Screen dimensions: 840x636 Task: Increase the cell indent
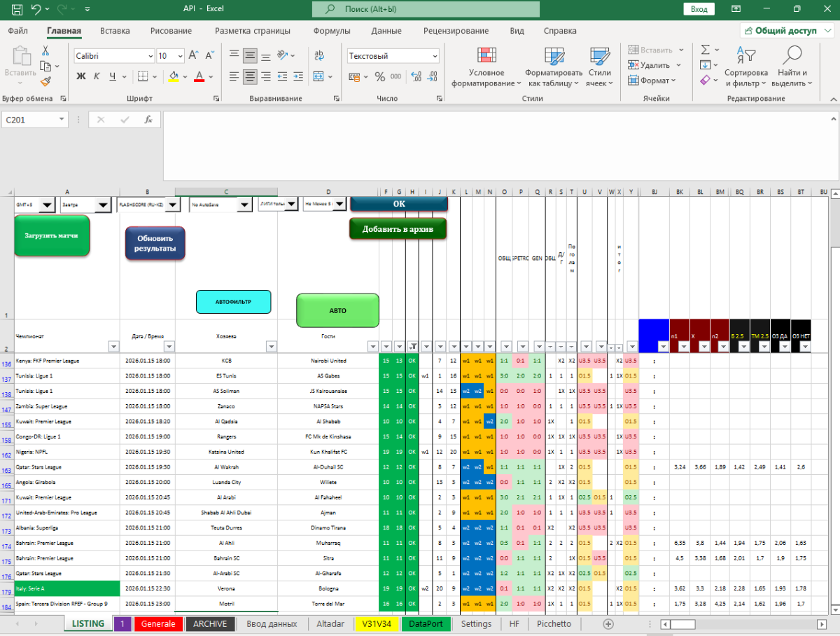click(x=297, y=76)
